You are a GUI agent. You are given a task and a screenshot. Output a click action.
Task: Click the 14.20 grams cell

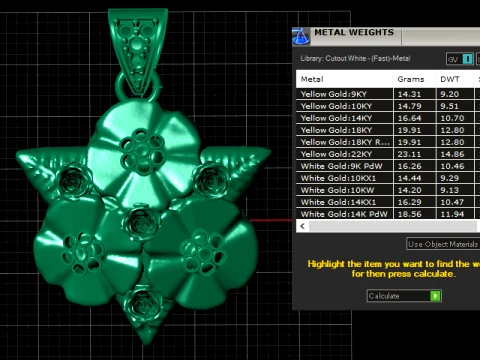(414, 190)
